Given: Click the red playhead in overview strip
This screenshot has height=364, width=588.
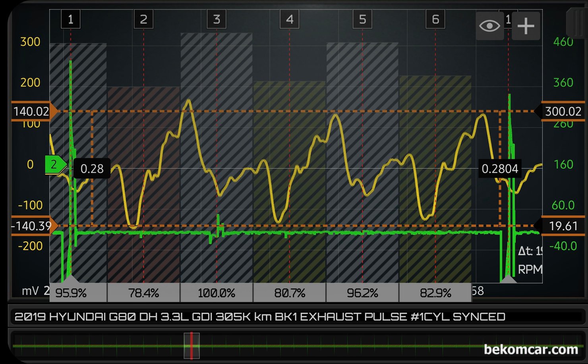Looking at the screenshot, I should pyautogui.click(x=191, y=346).
